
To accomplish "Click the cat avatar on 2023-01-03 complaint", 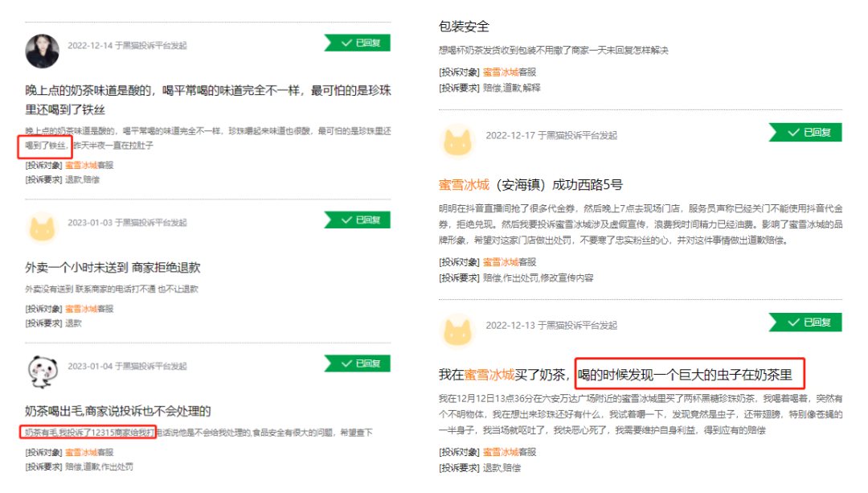I will [x=42, y=228].
